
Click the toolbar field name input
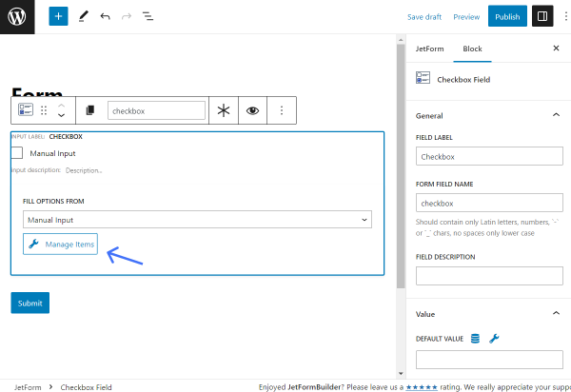click(157, 110)
